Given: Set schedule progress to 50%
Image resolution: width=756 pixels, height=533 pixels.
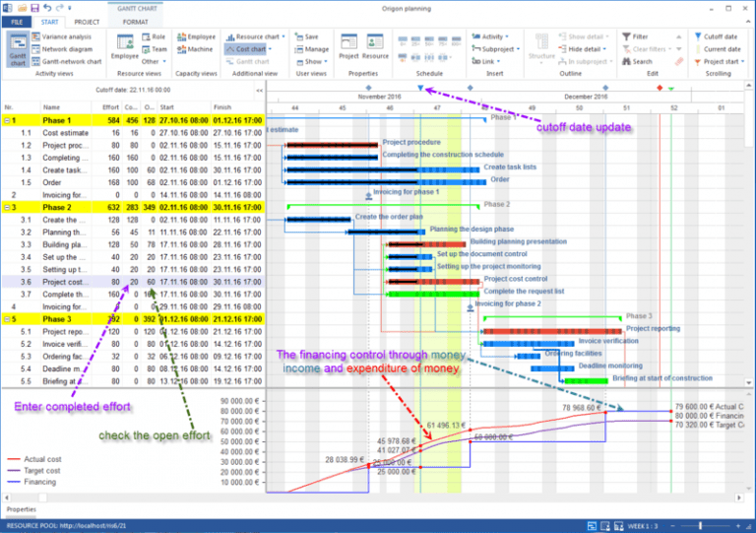Looking at the screenshot, I should (x=429, y=40).
